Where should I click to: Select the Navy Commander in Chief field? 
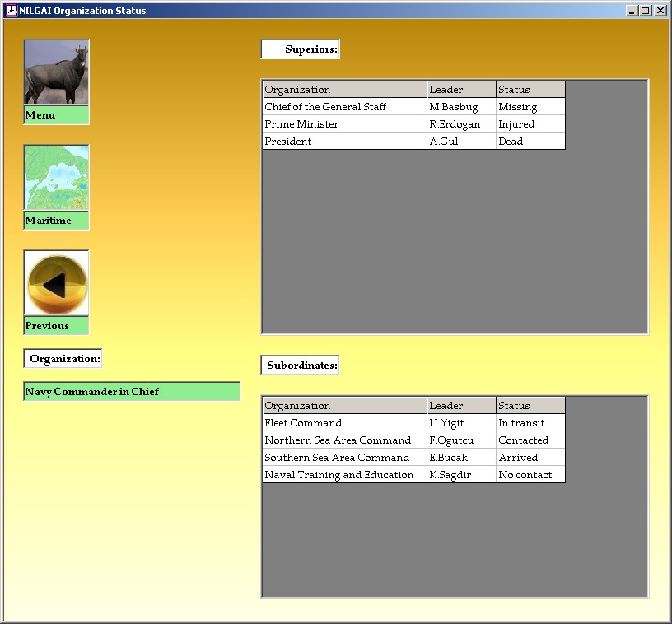tap(132, 392)
